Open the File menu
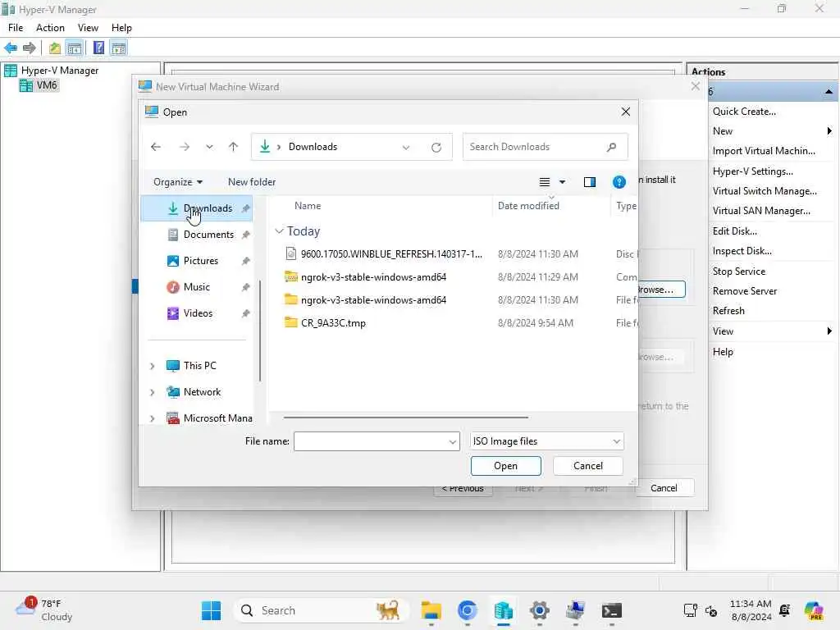840x630 pixels. (16, 28)
